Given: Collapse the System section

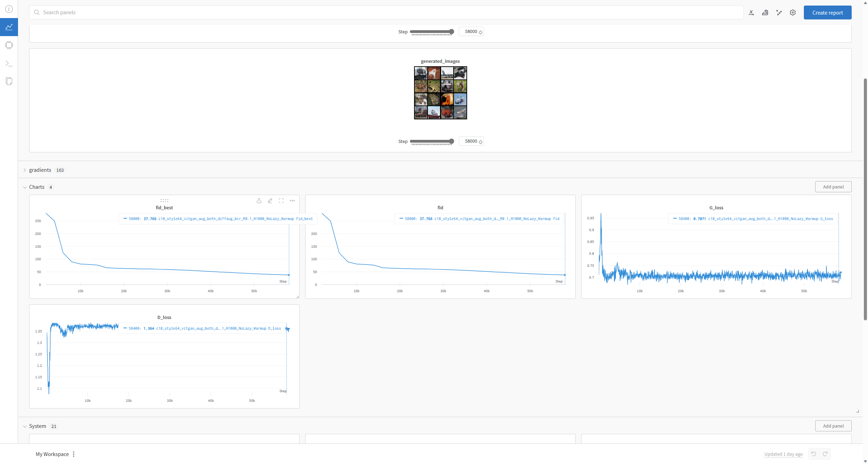Looking at the screenshot, I should click(x=25, y=426).
